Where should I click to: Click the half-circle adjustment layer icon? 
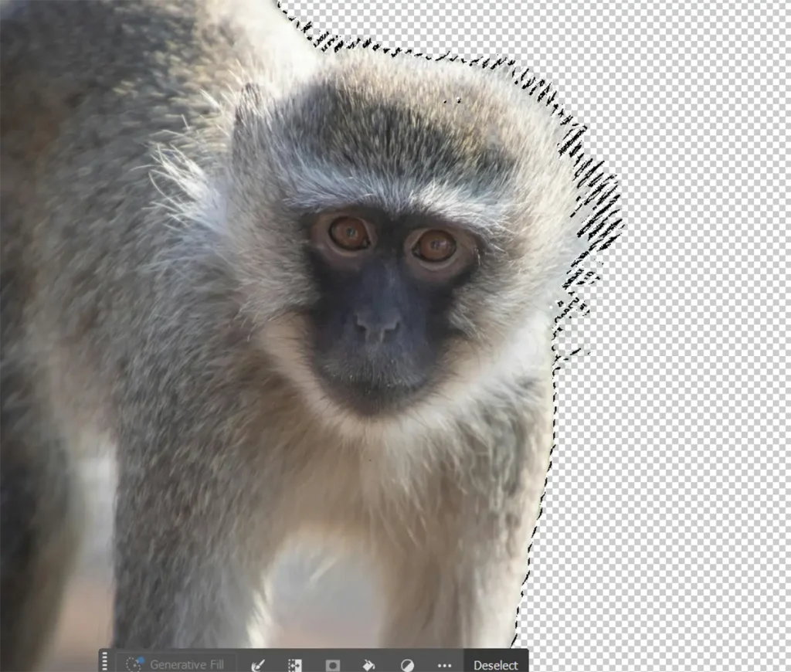[407, 666]
